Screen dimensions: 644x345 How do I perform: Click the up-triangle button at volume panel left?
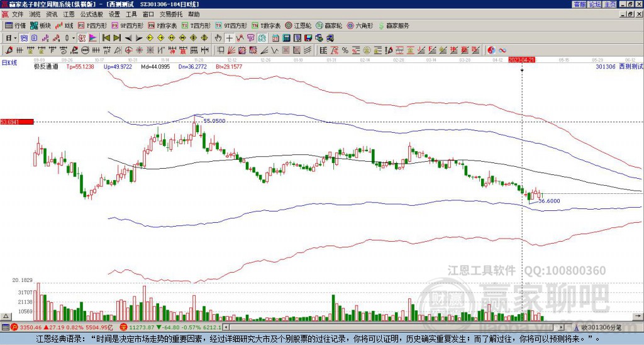(5, 316)
